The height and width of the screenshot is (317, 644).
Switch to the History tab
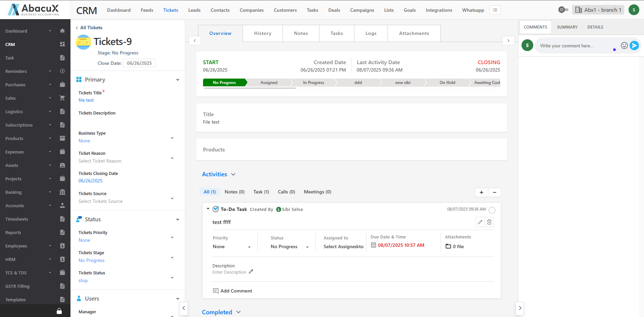tap(262, 33)
